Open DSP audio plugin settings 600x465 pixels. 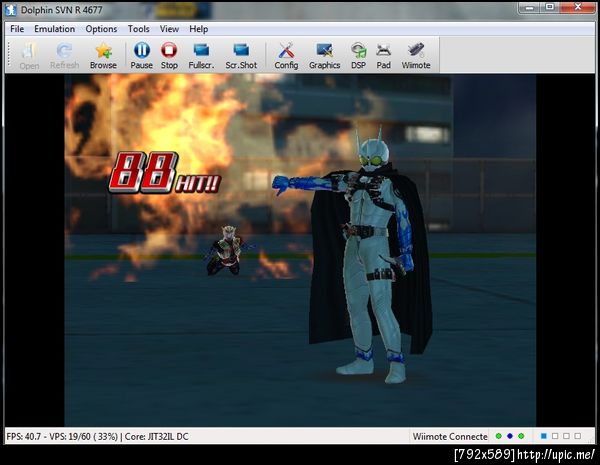click(359, 55)
